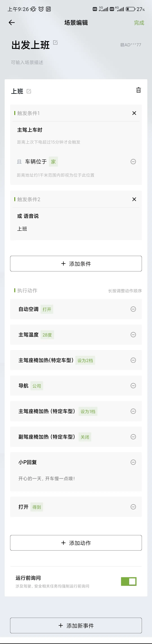
Task: Tap 完成 to finish editing
Action: tap(139, 23)
